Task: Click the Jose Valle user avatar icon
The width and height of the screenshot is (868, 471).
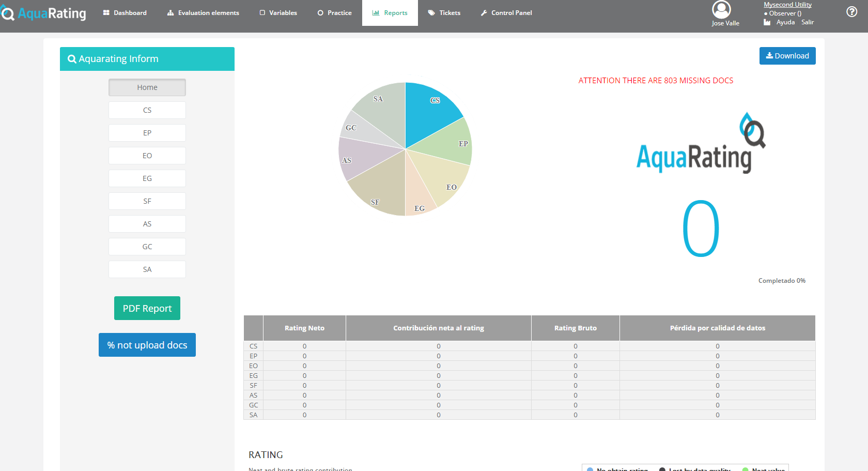Action: coord(721,9)
